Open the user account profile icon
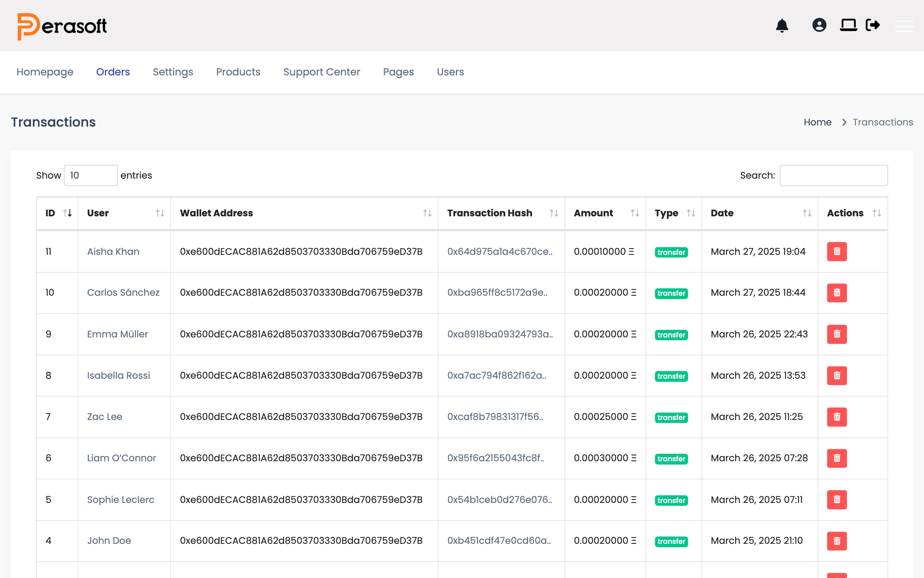This screenshot has height=578, width=924. tap(819, 25)
